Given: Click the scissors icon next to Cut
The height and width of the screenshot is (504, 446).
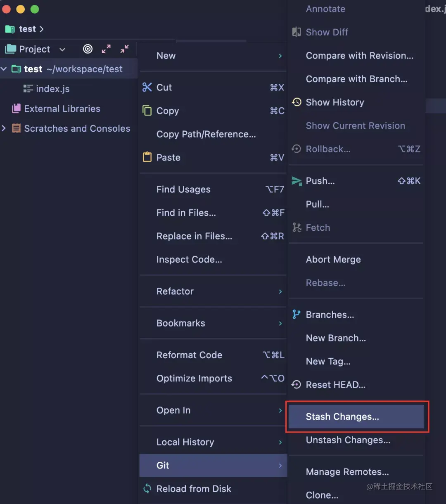Looking at the screenshot, I should tap(147, 87).
